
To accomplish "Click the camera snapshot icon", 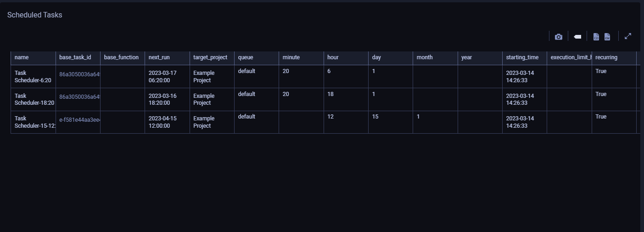I will (x=558, y=37).
